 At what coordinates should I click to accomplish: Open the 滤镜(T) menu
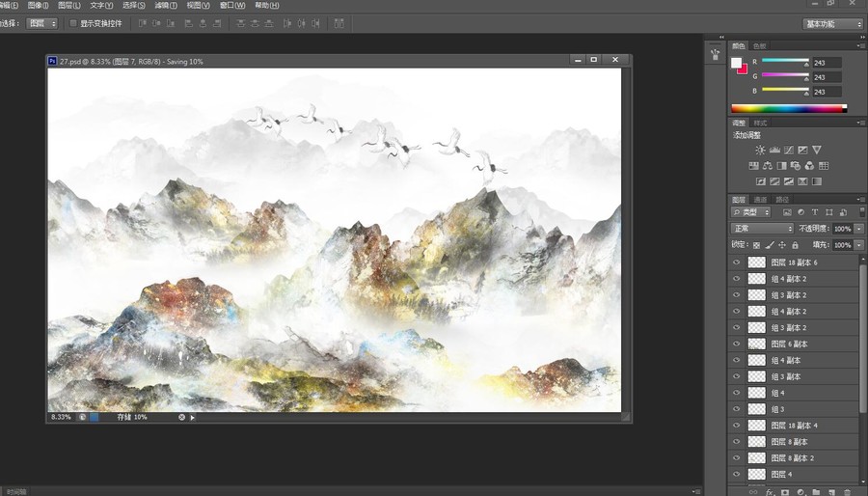point(166,5)
